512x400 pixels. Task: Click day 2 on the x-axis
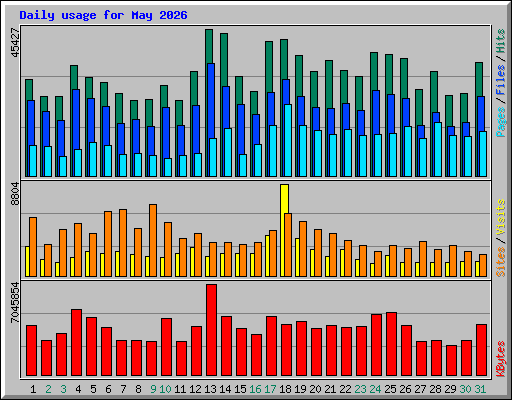click(x=48, y=389)
